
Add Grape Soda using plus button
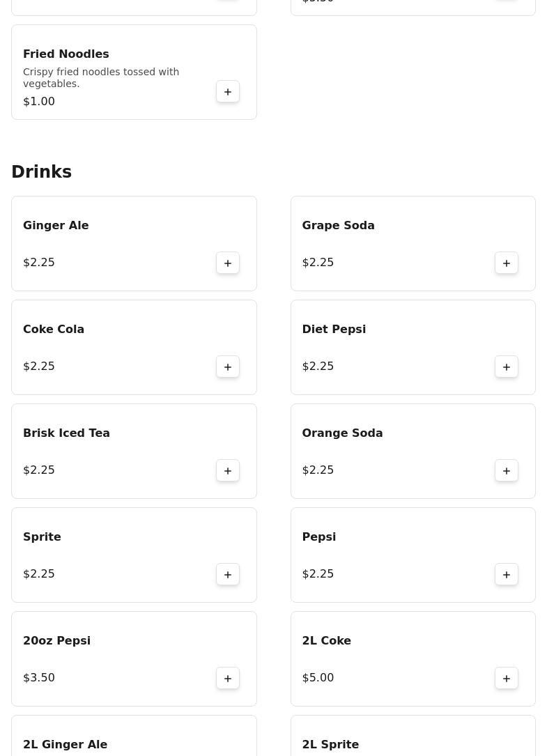pos(507,263)
